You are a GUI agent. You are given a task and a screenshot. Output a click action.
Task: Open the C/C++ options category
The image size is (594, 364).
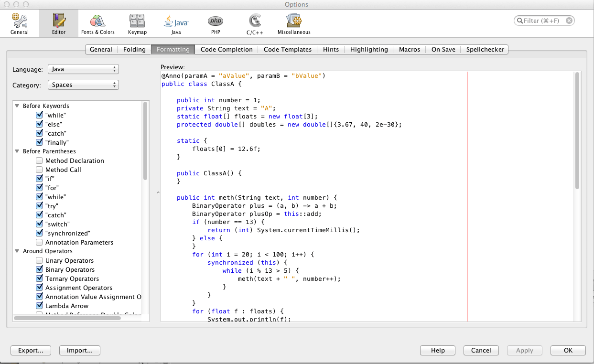(254, 24)
